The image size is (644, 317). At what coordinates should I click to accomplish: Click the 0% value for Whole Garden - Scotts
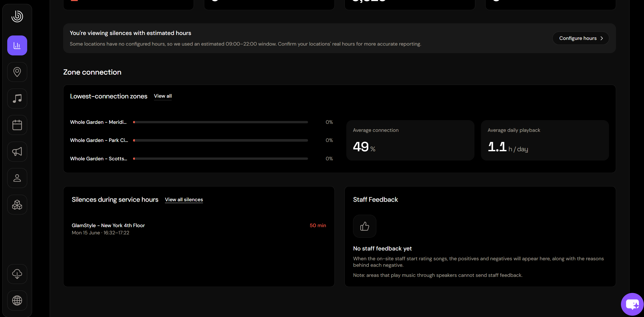click(x=329, y=159)
